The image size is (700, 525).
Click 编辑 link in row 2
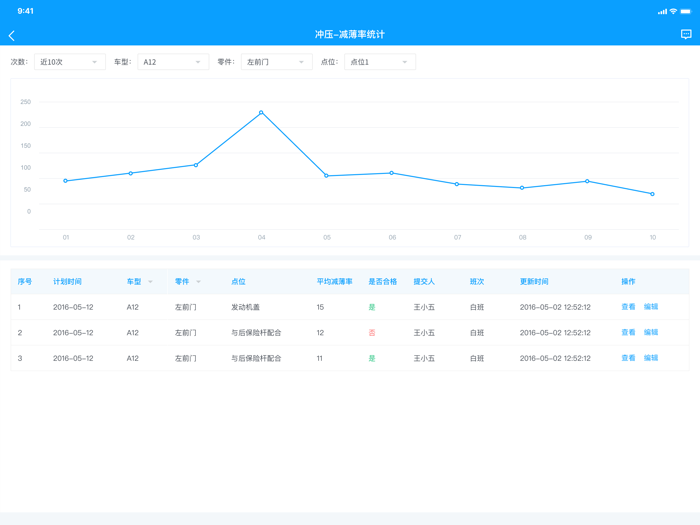[651, 332]
